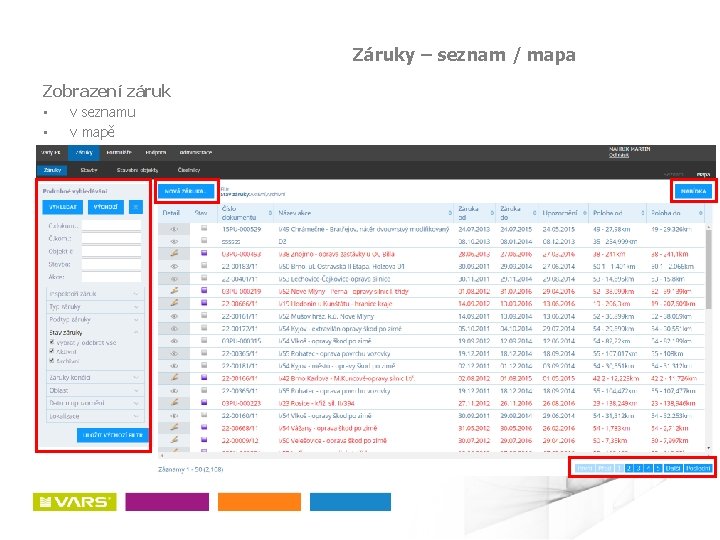
Task: Open detail eye icon for Lechovice–Čejkovice row
Action: (174, 279)
